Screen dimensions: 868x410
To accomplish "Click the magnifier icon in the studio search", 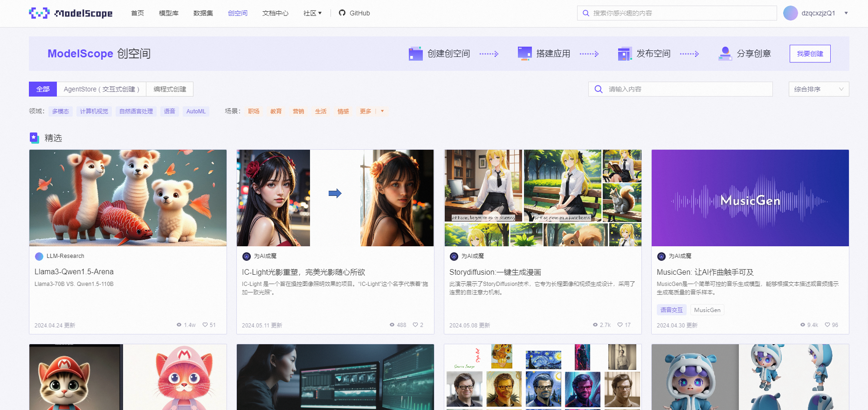I will 599,89.
